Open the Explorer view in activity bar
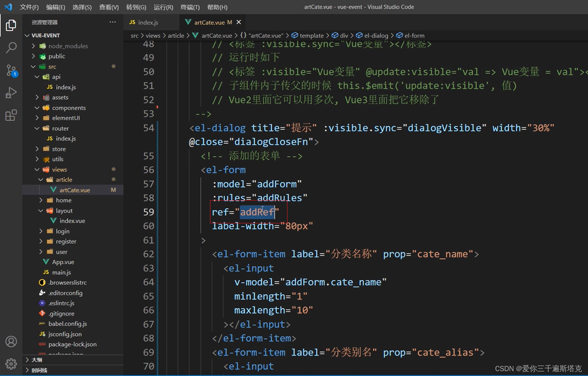This screenshot has width=588, height=376. pos(11,25)
